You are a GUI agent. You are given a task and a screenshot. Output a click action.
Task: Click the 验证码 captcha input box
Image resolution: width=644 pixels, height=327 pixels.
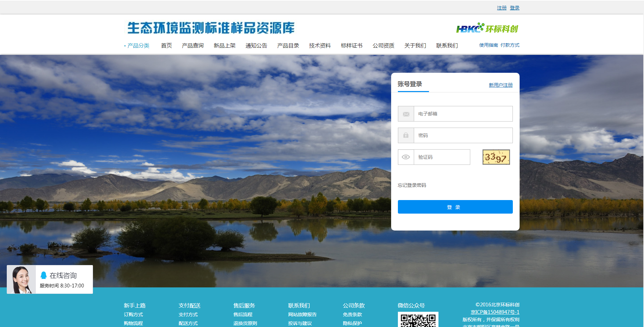pos(442,157)
